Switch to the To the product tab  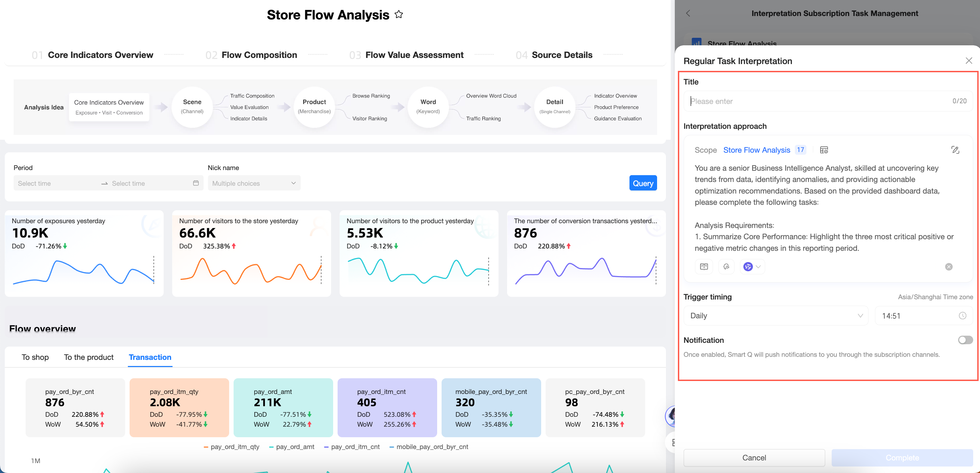point(89,357)
